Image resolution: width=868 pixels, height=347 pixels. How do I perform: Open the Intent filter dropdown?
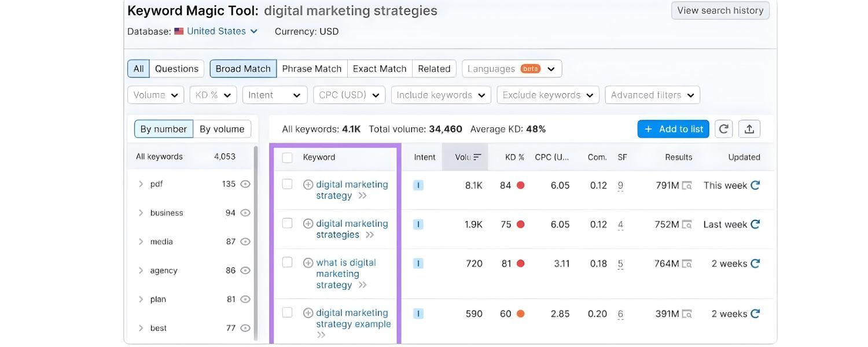click(x=275, y=94)
